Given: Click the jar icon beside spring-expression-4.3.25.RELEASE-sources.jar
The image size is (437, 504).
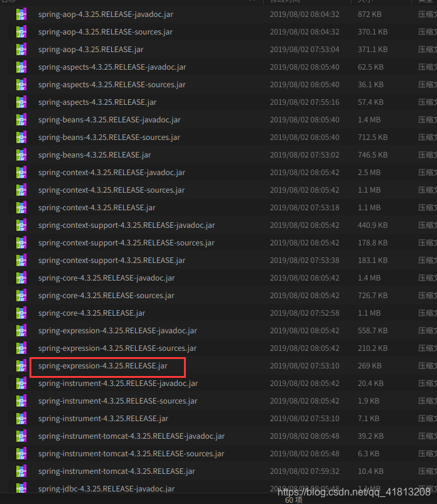Looking at the screenshot, I should [x=21, y=348].
